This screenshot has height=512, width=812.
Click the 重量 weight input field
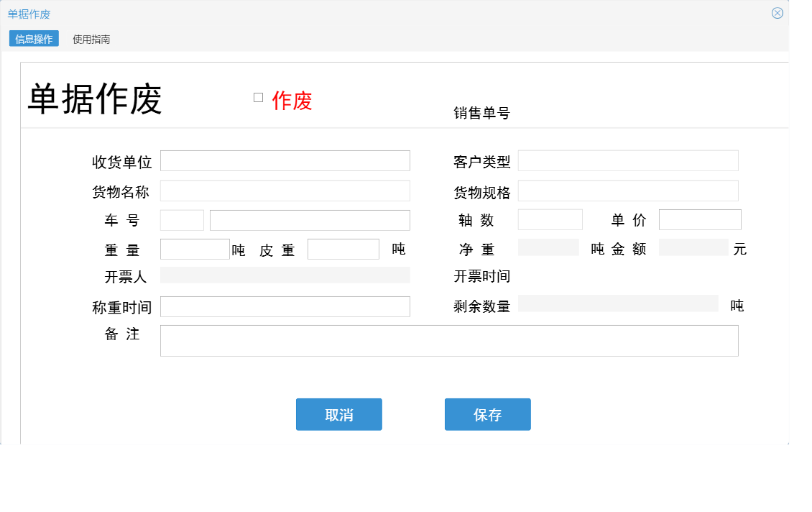[195, 247]
